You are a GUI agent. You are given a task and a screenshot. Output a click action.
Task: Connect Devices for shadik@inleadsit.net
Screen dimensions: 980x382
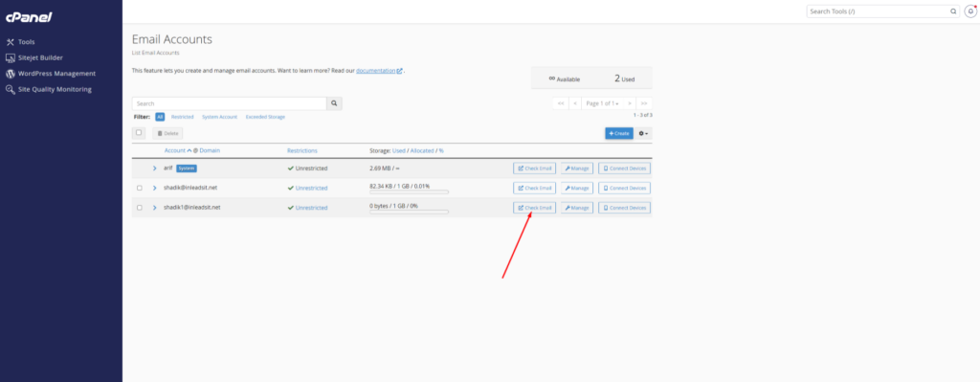coord(624,188)
